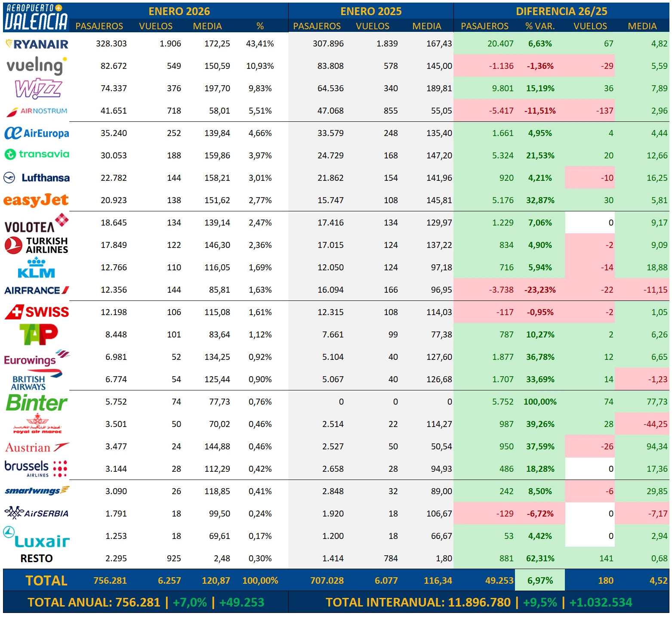Select the Turkish Airlines logo
Screen dimensions: 672x619
click(37, 245)
